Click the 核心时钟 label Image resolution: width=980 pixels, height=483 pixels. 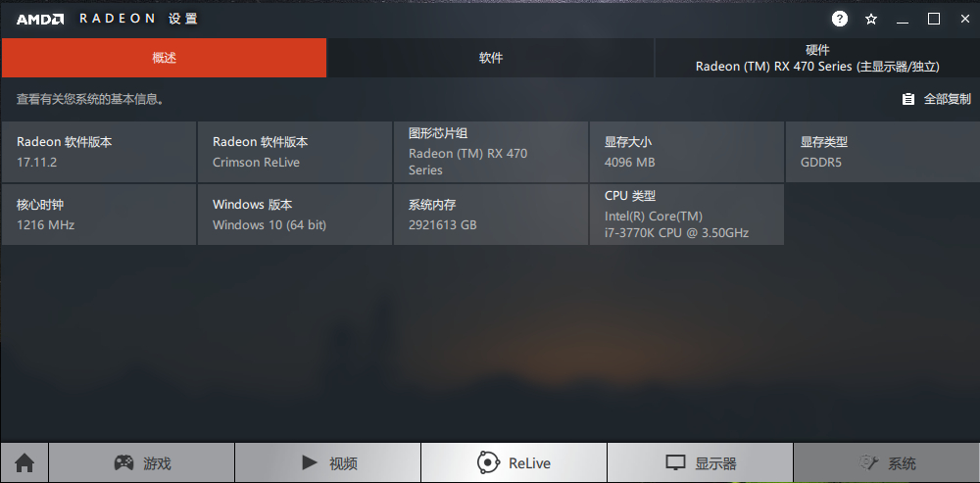(x=40, y=205)
